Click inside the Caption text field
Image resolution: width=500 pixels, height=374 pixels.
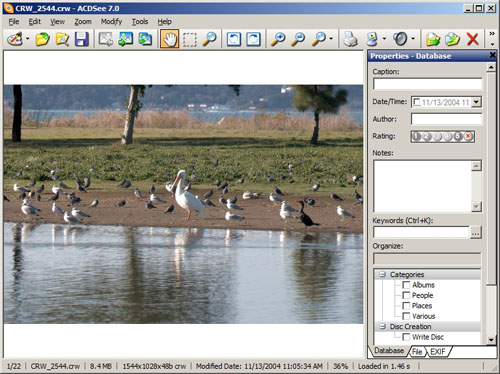point(427,84)
